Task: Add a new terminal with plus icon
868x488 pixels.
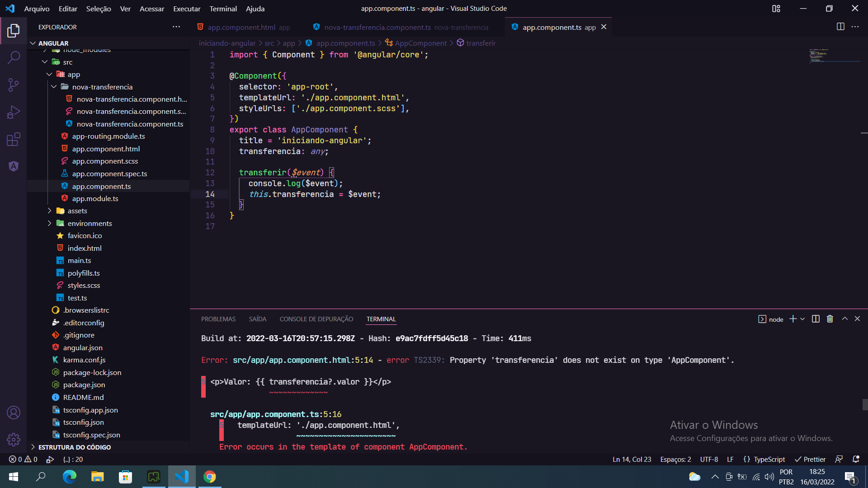Action: click(793, 319)
